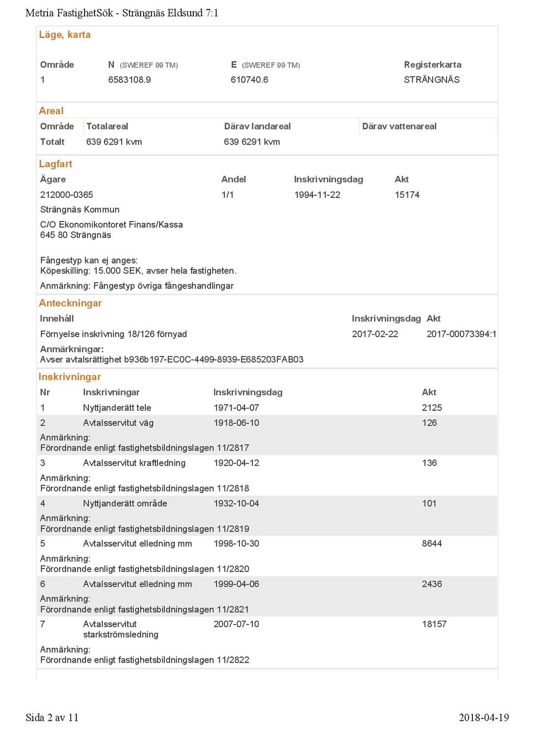Image resolution: width=535 pixels, height=756 pixels.
Task: Click the Strängnäs Kommun owner name
Action: [80, 209]
